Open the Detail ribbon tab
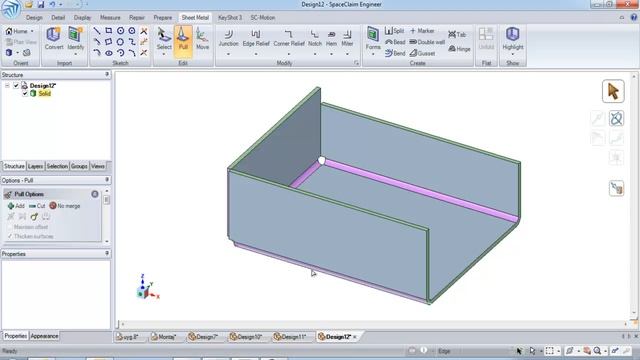This screenshot has width=640, height=360. click(58, 18)
